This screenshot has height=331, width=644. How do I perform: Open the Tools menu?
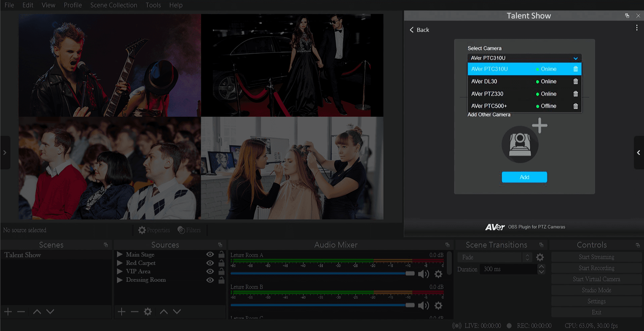click(x=153, y=5)
